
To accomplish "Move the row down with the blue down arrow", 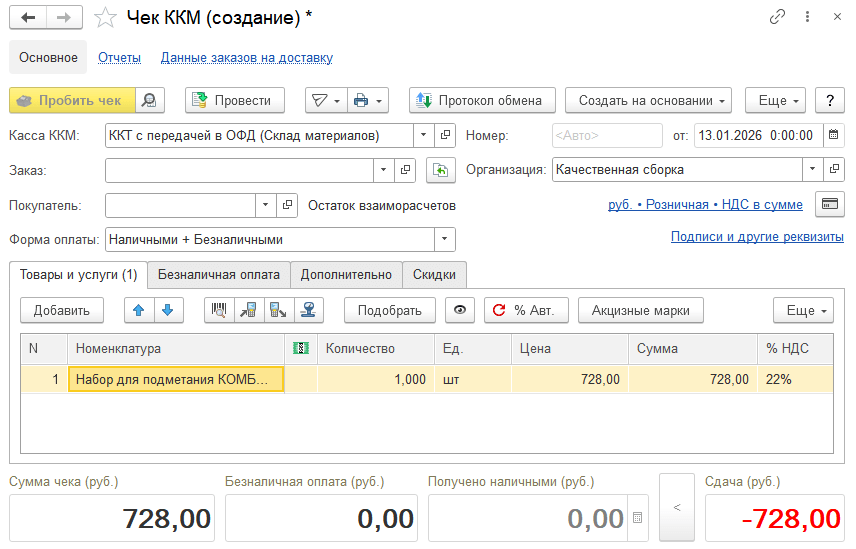I will pos(167,310).
